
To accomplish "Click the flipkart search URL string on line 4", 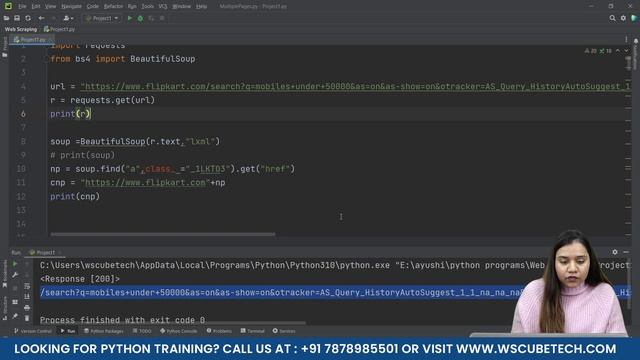I will [x=355, y=87].
